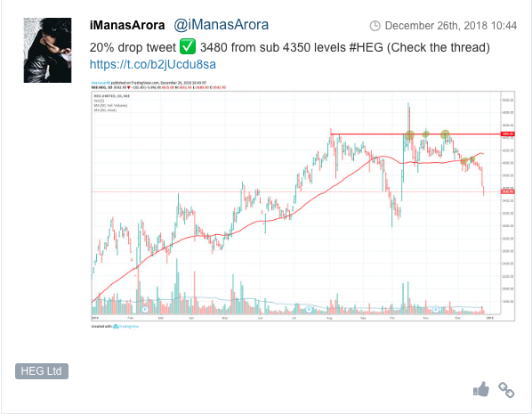Select the event marker near Jul on chart
This screenshot has width=532, height=414.
coord(309,310)
